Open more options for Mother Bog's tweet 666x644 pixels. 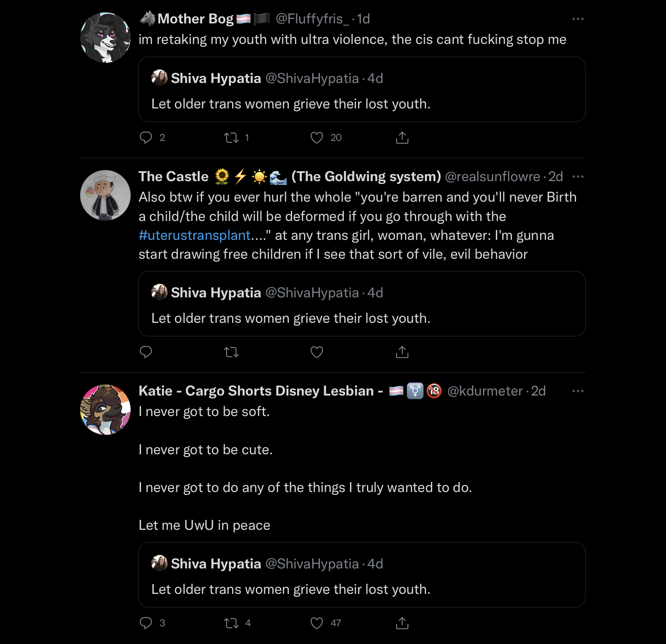(x=578, y=19)
